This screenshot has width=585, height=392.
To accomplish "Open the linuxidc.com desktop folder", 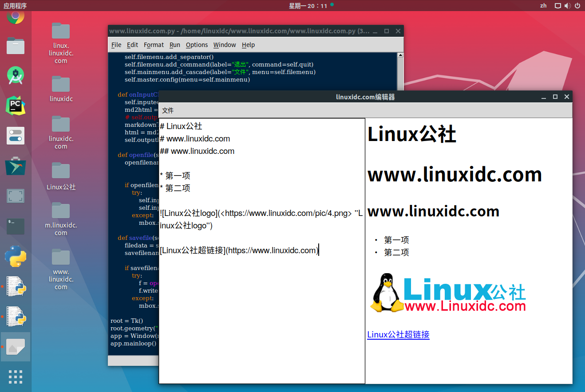I will pos(61,133).
